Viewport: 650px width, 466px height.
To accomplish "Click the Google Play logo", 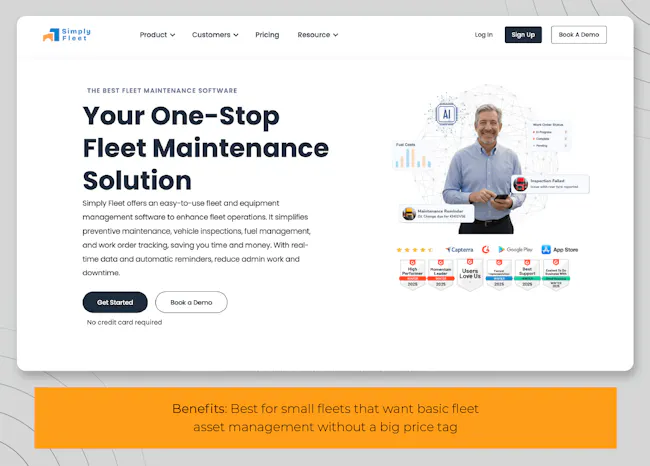I will coord(515,250).
